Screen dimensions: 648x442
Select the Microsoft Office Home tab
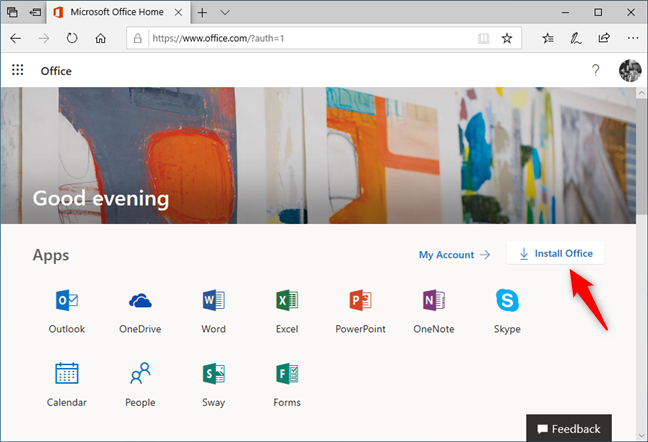pos(118,12)
